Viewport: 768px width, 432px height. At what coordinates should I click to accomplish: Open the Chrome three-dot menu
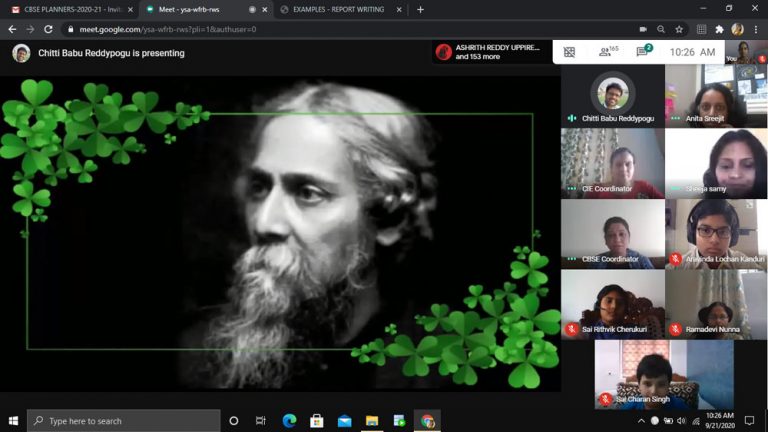(x=755, y=29)
